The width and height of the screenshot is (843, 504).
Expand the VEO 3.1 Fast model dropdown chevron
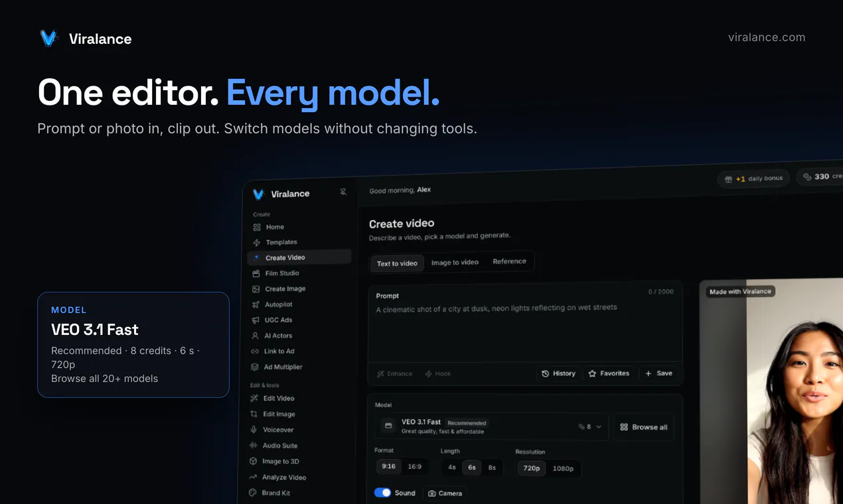(599, 427)
